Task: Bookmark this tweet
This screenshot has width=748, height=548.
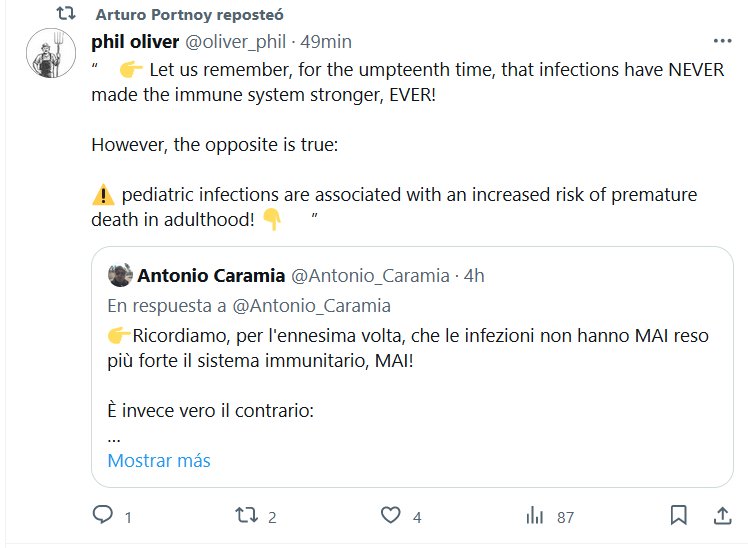Action: [x=678, y=516]
